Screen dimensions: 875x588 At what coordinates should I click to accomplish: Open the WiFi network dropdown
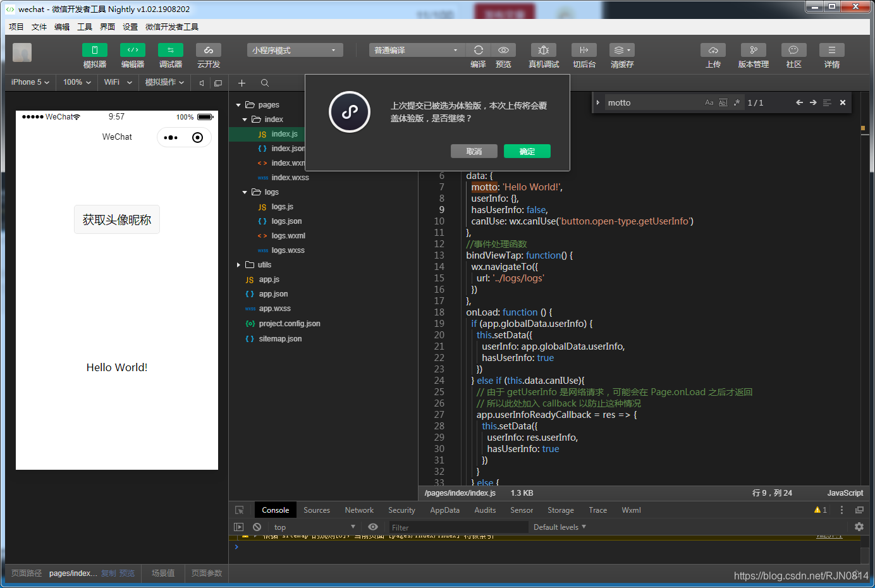118,82
